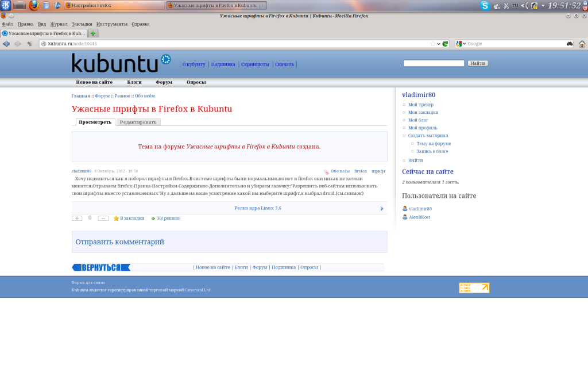588x368 pixels.
Task: Open AlexBKost user profile
Action: [419, 217]
